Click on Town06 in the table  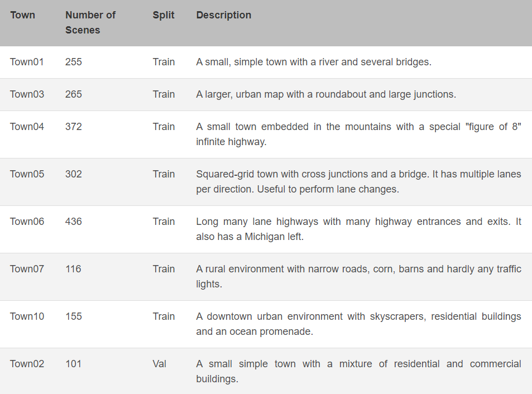27,222
